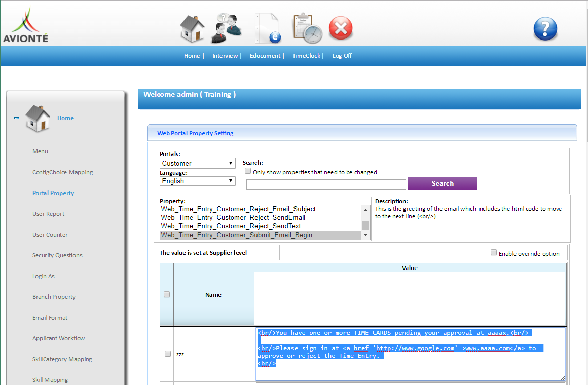Open the Interview people icon
Viewport: 588px width, 385px height.
(226, 28)
